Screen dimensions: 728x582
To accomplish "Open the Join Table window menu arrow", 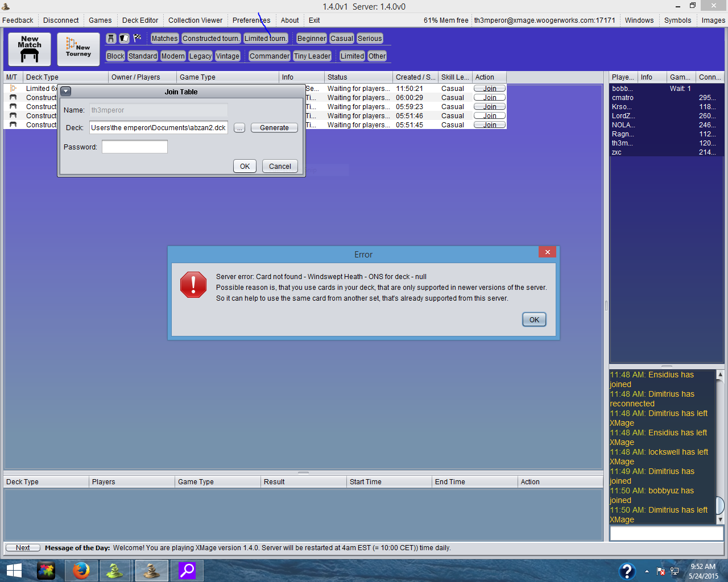I will pyautogui.click(x=66, y=92).
